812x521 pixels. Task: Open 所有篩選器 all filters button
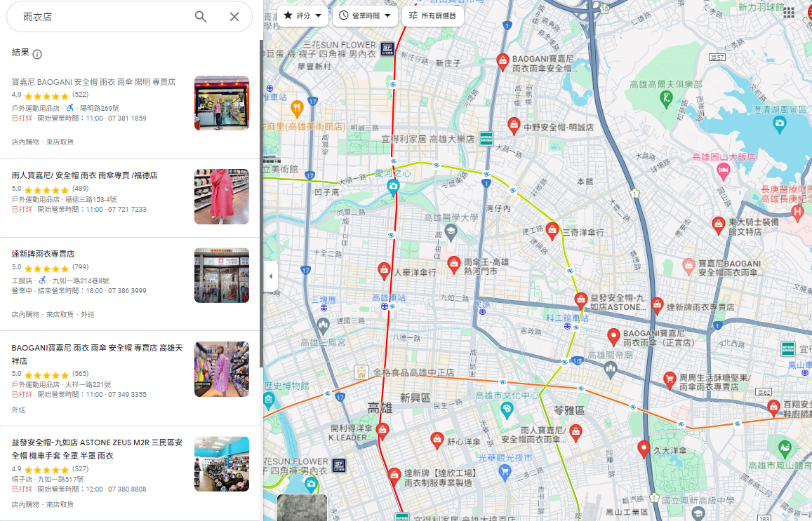(x=432, y=15)
